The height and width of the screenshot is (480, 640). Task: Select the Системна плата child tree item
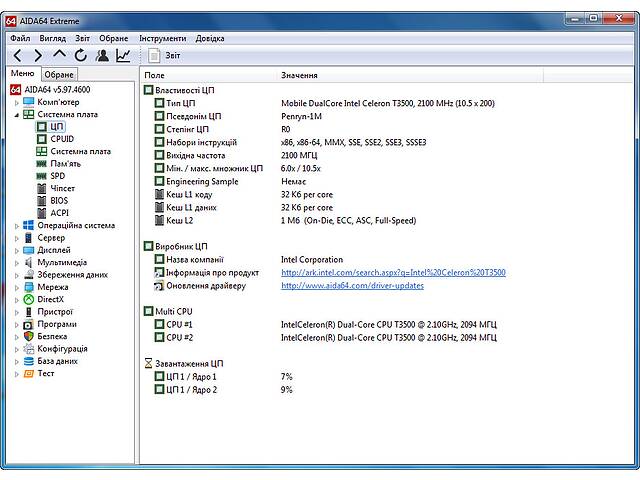click(x=80, y=151)
